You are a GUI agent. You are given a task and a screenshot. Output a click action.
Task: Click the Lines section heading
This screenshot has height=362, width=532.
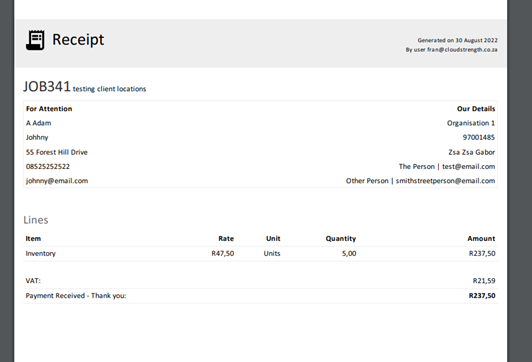pyautogui.click(x=36, y=220)
